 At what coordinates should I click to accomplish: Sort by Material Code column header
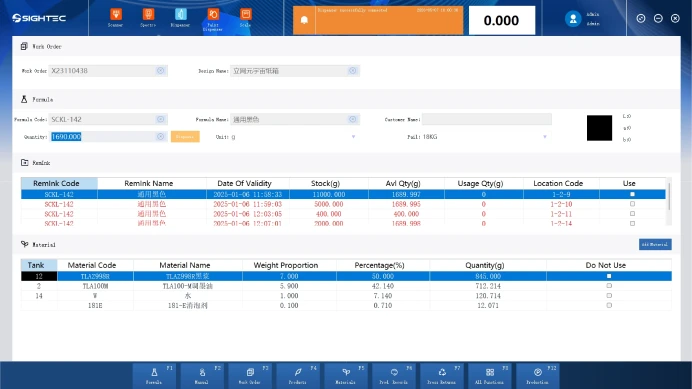pos(95,265)
